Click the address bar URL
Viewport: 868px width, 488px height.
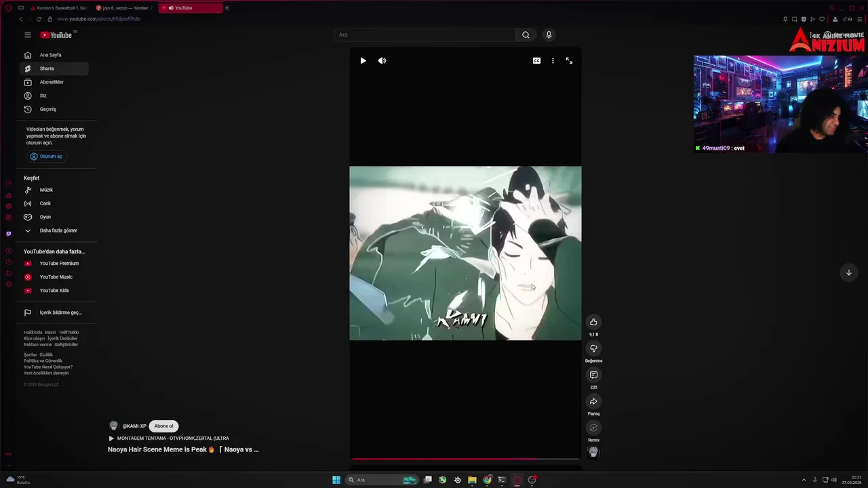pos(98,19)
